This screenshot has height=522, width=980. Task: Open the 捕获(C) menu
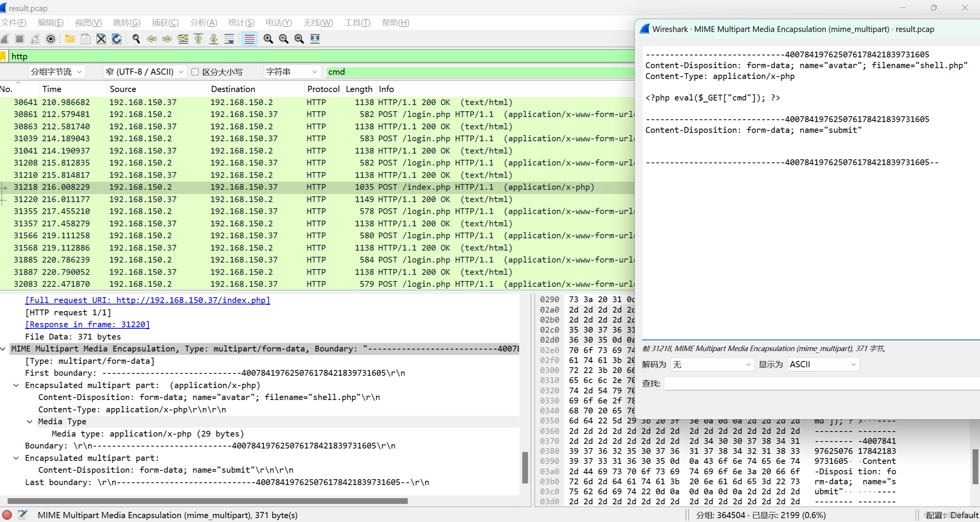click(165, 23)
